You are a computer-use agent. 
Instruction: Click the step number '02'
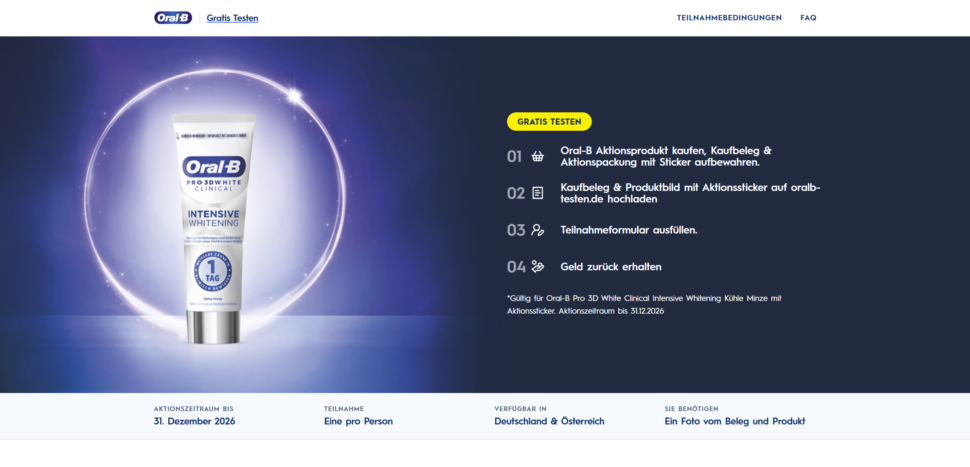click(516, 194)
